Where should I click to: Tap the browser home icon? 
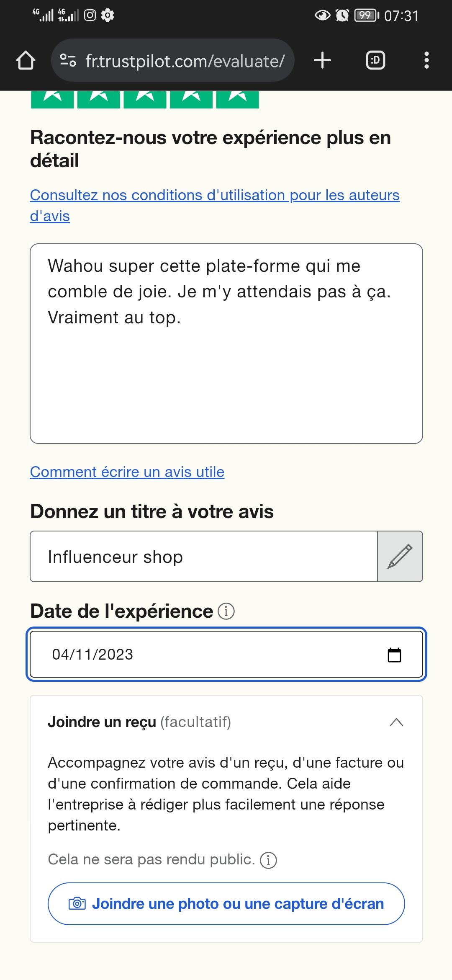26,60
